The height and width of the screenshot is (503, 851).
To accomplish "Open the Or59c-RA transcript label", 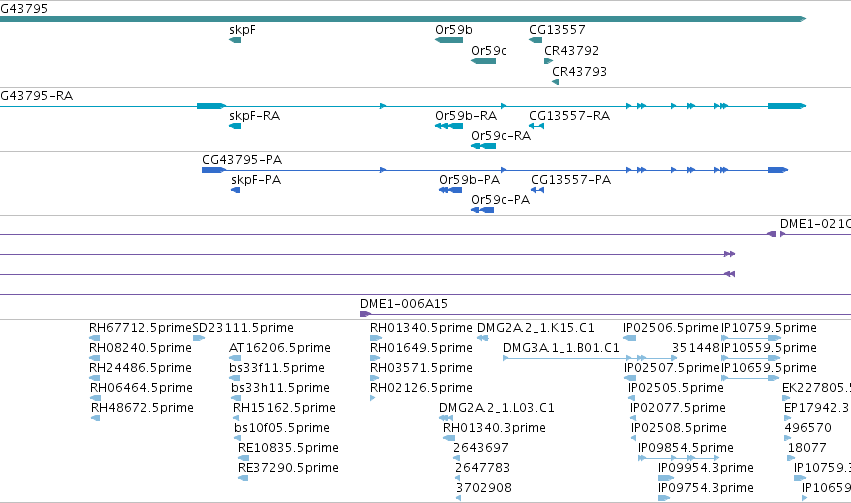I will coord(501,136).
